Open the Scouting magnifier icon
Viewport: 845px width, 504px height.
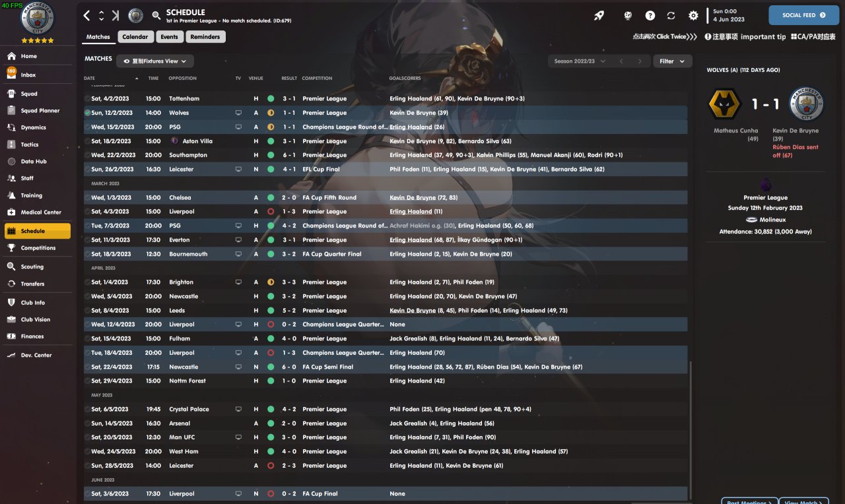coord(11,267)
